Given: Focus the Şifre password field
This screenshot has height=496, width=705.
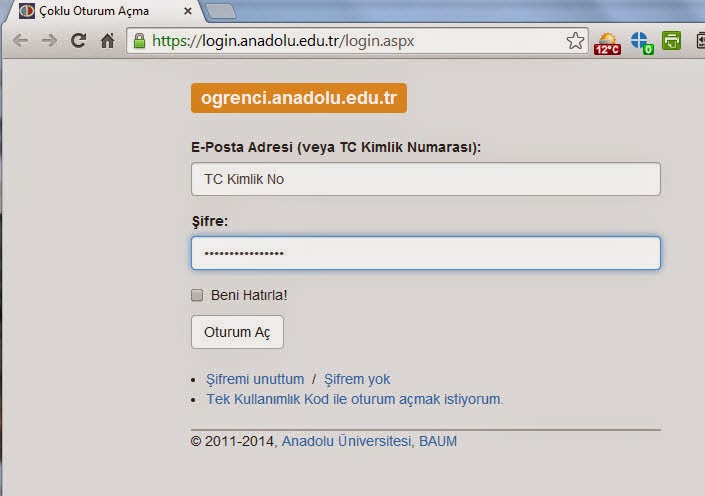Looking at the screenshot, I should pos(425,253).
